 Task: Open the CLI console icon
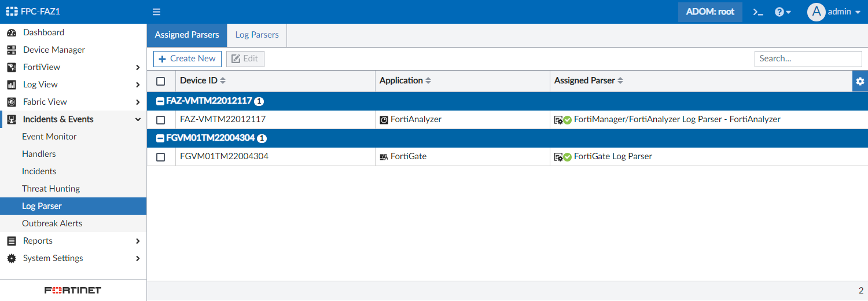(758, 12)
